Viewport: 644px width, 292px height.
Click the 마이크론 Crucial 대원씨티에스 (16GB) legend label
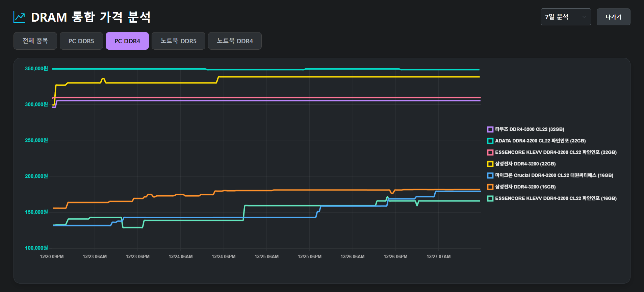[x=554, y=175]
